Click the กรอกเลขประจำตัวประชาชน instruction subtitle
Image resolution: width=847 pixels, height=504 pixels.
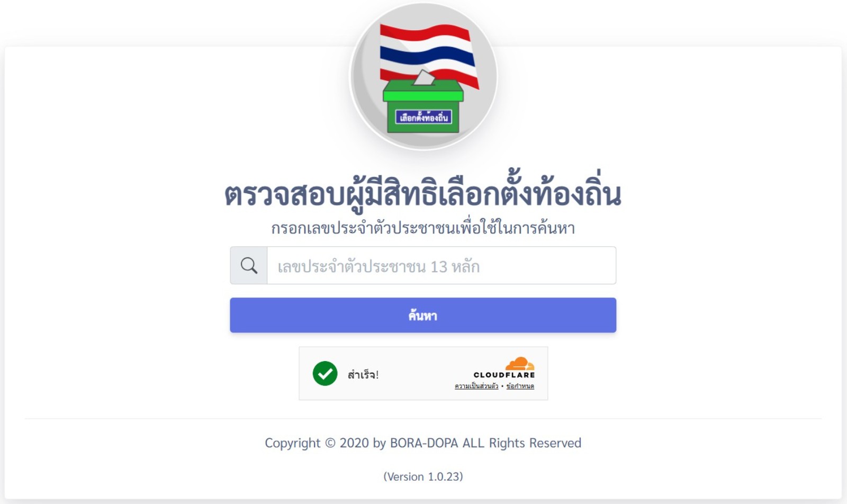coord(423,228)
